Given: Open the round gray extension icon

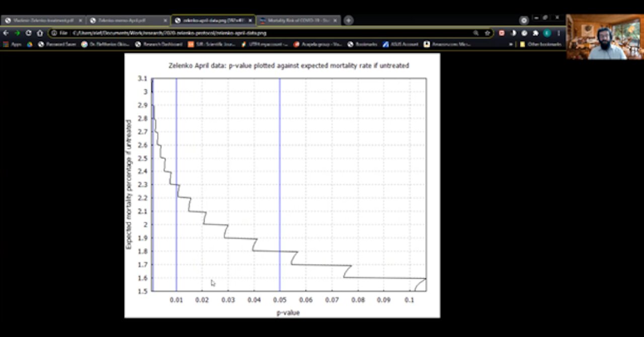Looking at the screenshot, I should click(x=524, y=33).
